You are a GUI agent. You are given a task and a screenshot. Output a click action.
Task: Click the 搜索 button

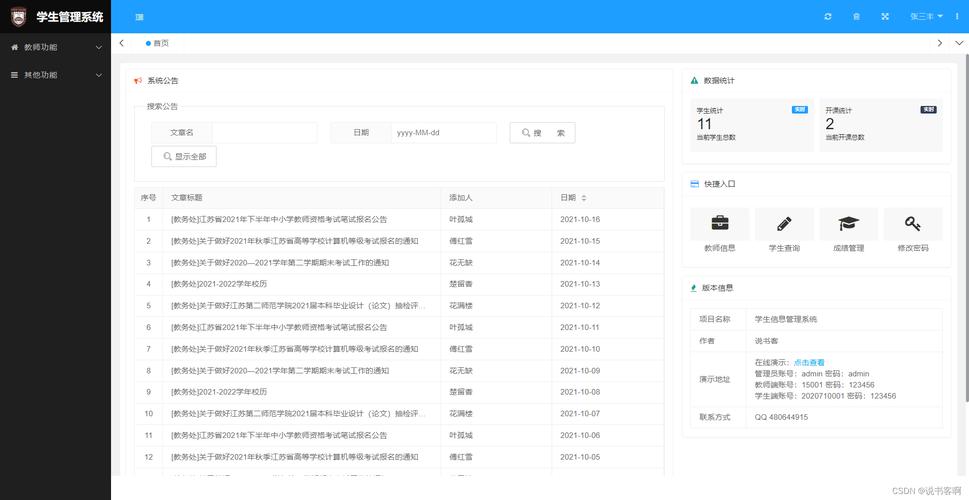(543, 132)
